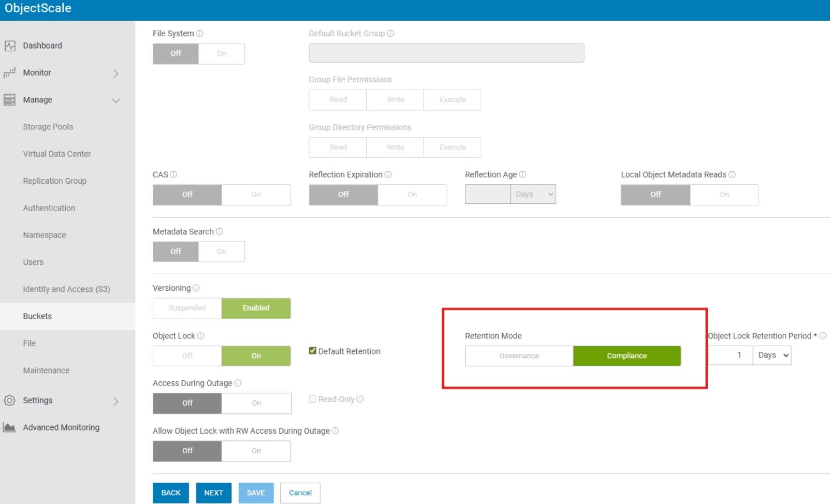This screenshot has height=504, width=830.
Task: Click the SAVE button
Action: click(256, 493)
